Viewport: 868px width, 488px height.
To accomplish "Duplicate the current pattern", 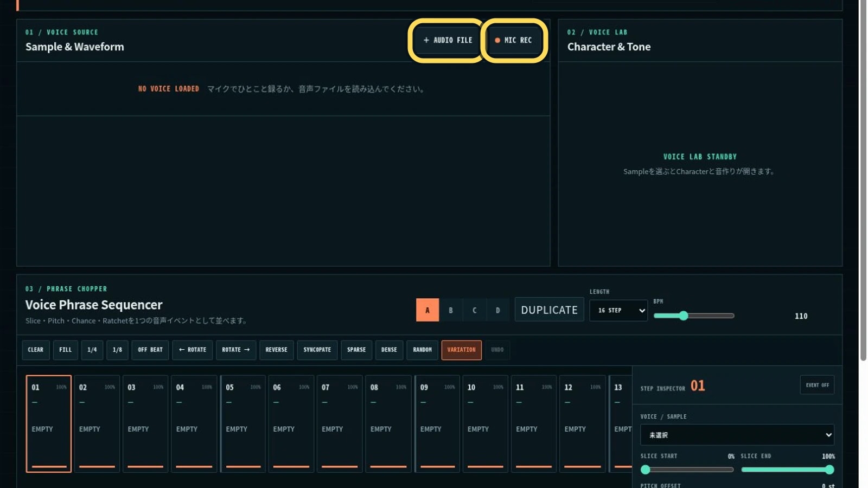I will tap(549, 310).
